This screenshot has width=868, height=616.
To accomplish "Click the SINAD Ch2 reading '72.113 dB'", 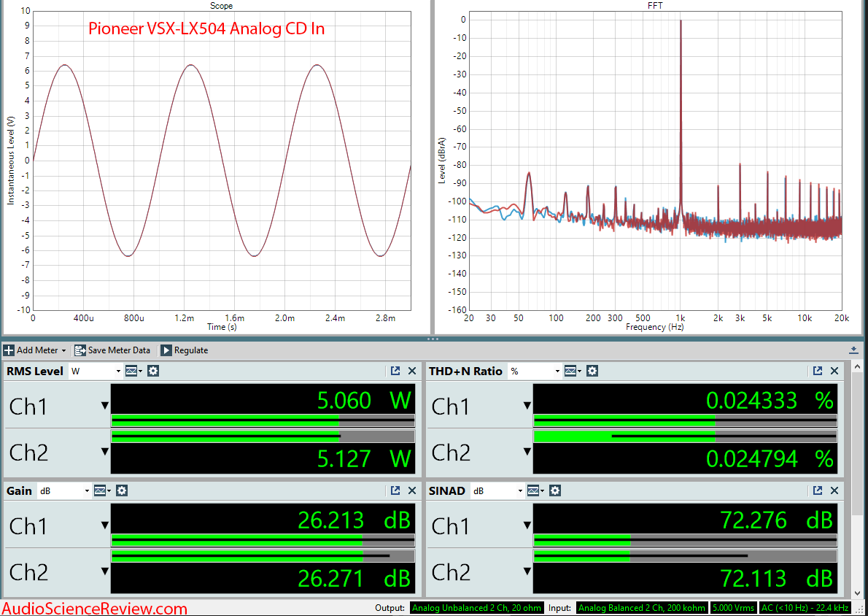I will click(x=777, y=578).
